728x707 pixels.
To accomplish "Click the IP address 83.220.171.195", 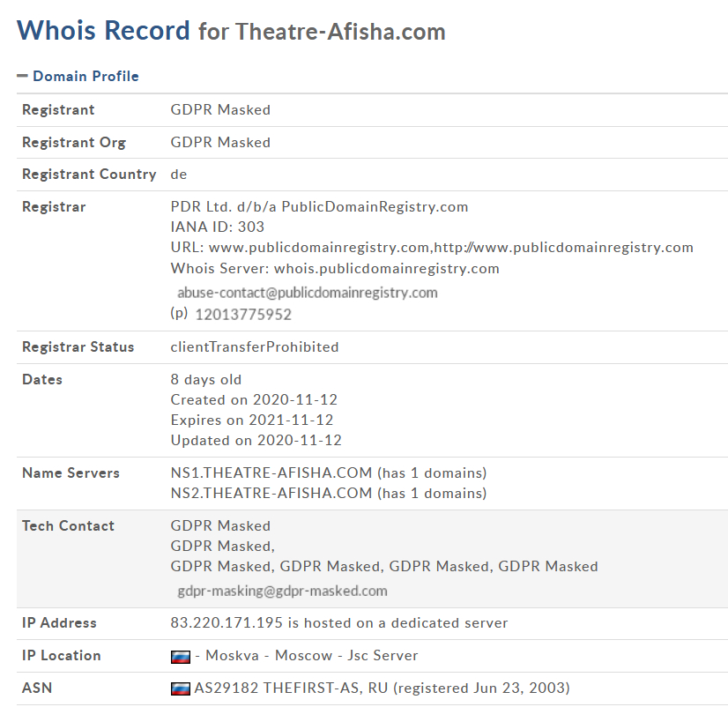I will tap(227, 623).
